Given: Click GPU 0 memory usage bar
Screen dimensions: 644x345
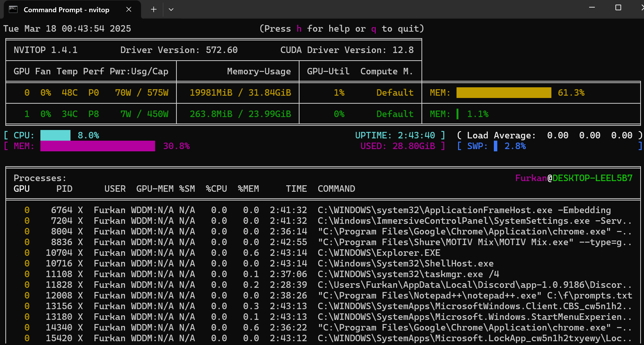Looking at the screenshot, I should pyautogui.click(x=503, y=93).
